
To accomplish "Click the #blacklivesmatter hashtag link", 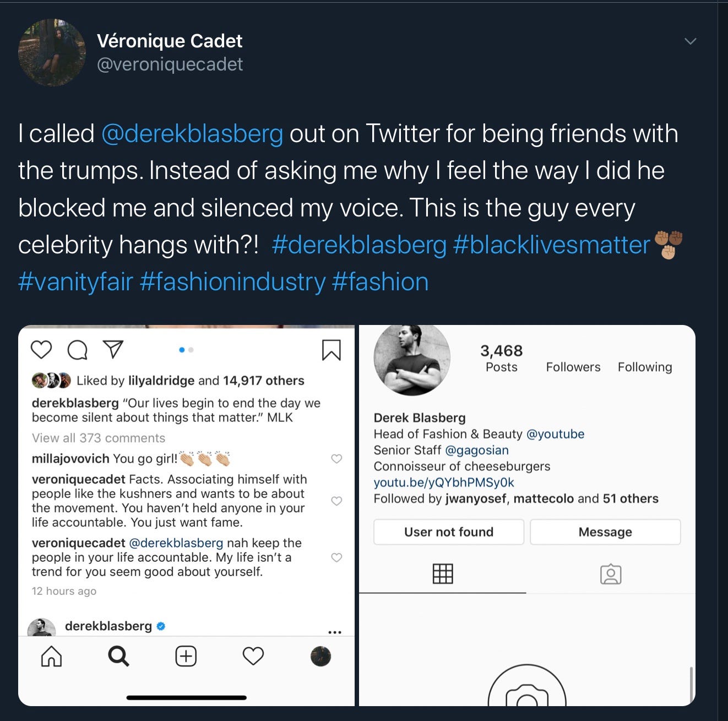I will coord(551,245).
